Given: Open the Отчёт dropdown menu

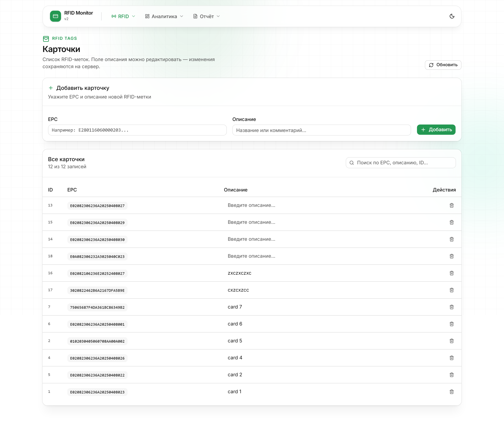Looking at the screenshot, I should (x=206, y=16).
